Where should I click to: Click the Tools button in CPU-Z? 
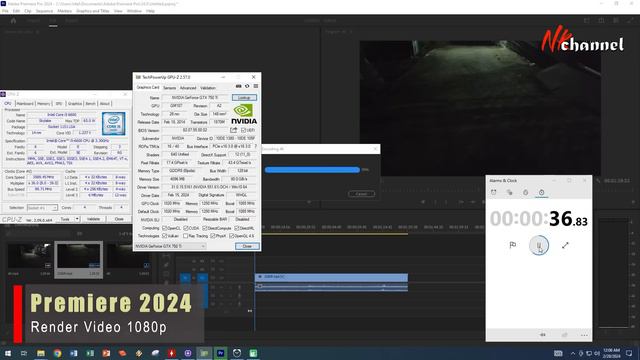click(x=65, y=219)
